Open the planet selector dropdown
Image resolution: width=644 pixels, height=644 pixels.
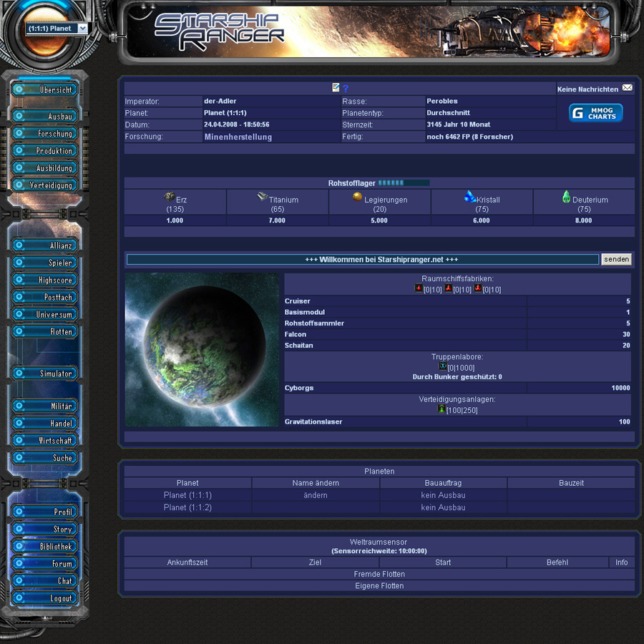click(x=57, y=29)
